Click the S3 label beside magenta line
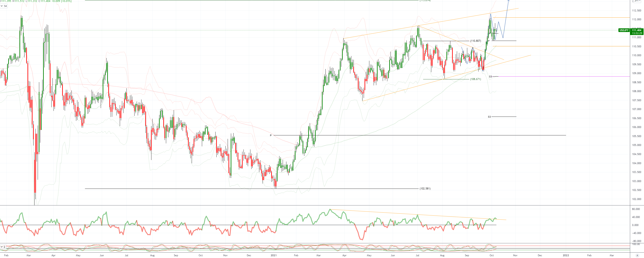Image resolution: width=644 pixels, height=258 pixels. pos(490,77)
